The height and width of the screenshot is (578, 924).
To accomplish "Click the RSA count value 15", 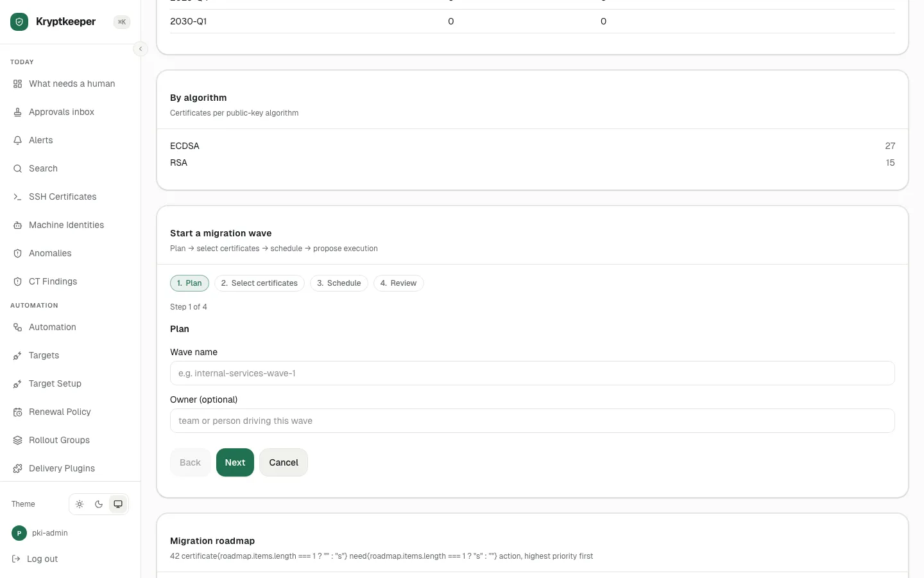I will (890, 162).
